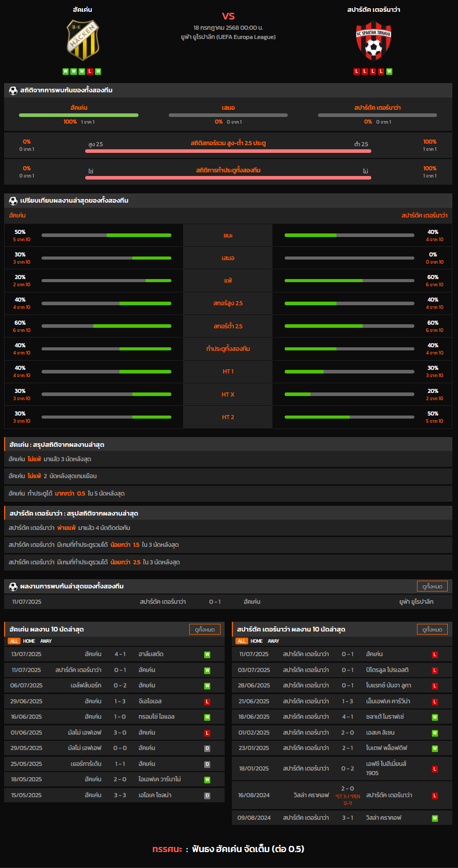Click L badge for 01/06/2025 Häcken match

(x=207, y=733)
